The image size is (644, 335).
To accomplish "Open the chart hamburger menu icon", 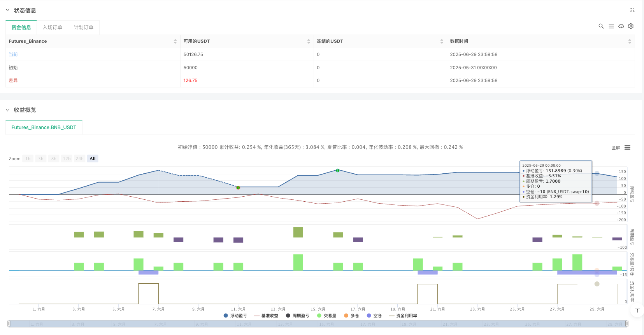I will [627, 148].
